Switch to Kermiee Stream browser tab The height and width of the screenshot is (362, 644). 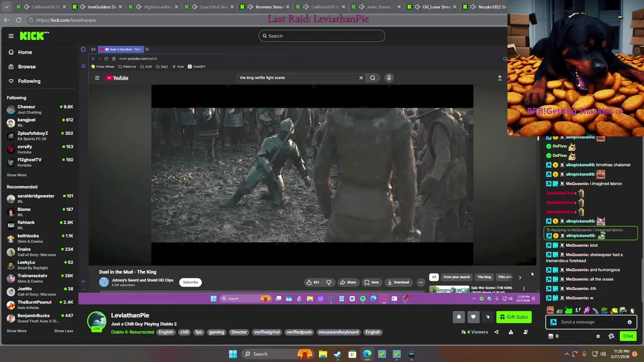pyautogui.click(x=265, y=7)
